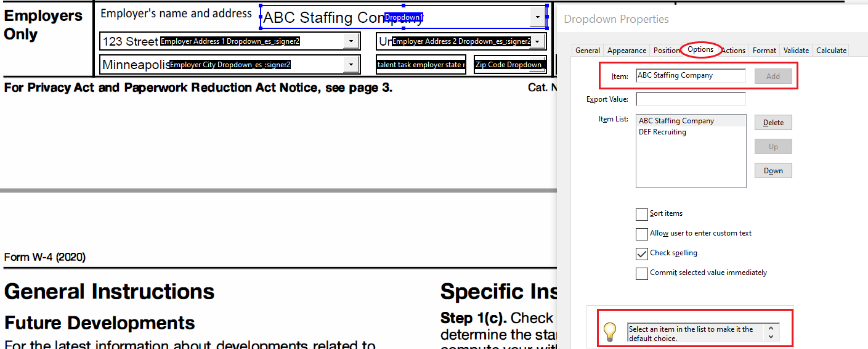Screen dimensions: 868x349
Task: Click the Form W-4 (2020) text
Action: (x=44, y=257)
